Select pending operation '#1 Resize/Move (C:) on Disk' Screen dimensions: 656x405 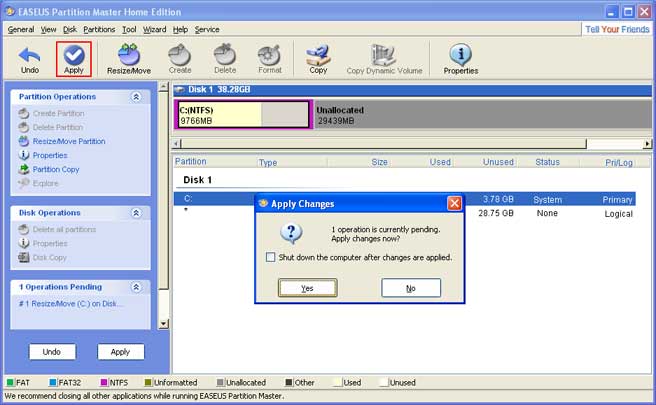coord(71,304)
